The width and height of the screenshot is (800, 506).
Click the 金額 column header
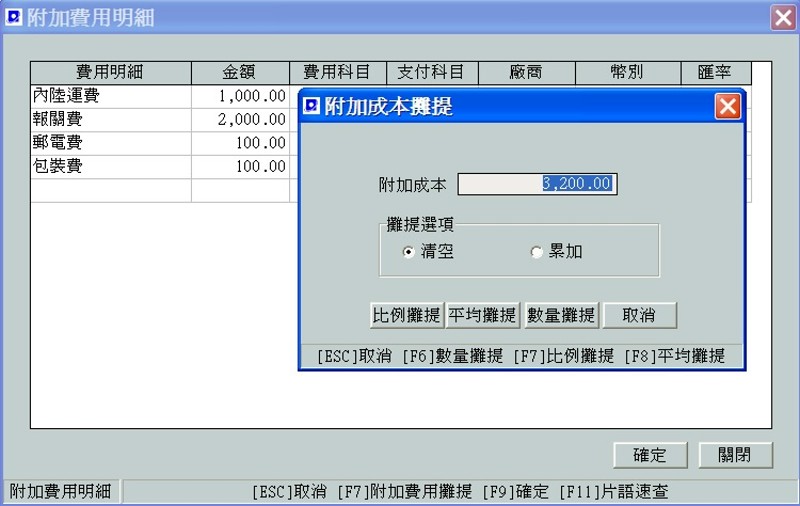coord(240,73)
